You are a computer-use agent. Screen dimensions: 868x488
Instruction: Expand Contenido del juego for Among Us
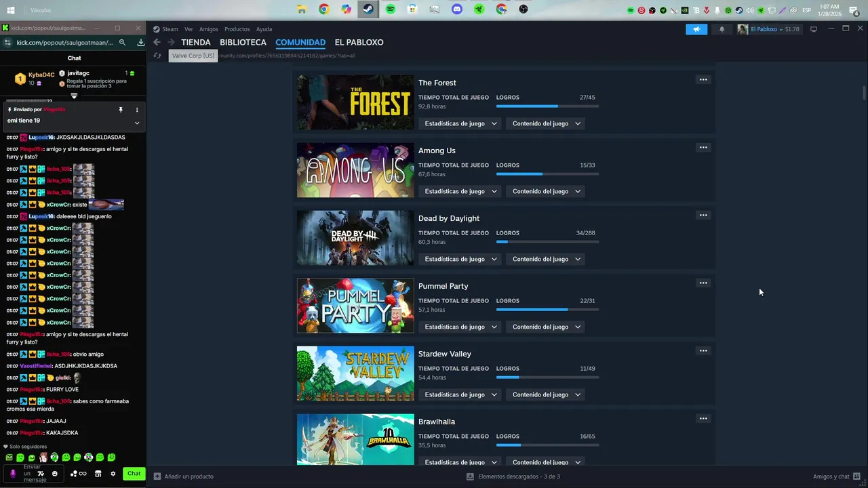547,191
